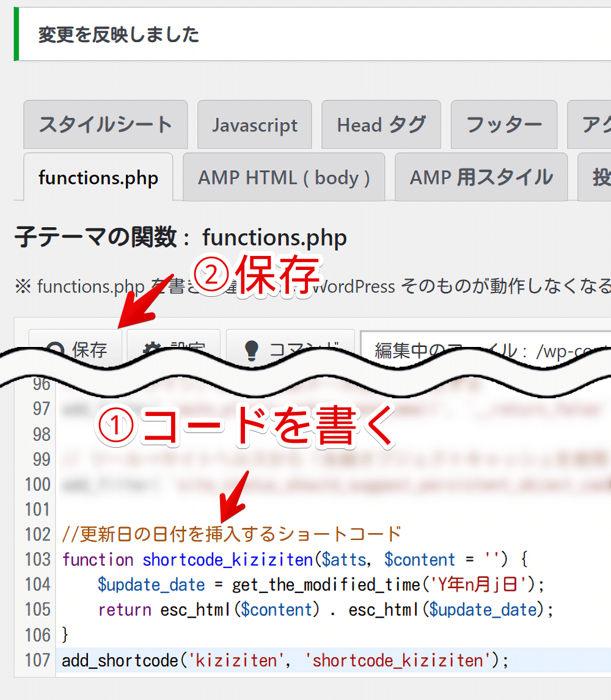Click line number 102 in the gutter
The height and width of the screenshot is (700, 611).
point(38,534)
